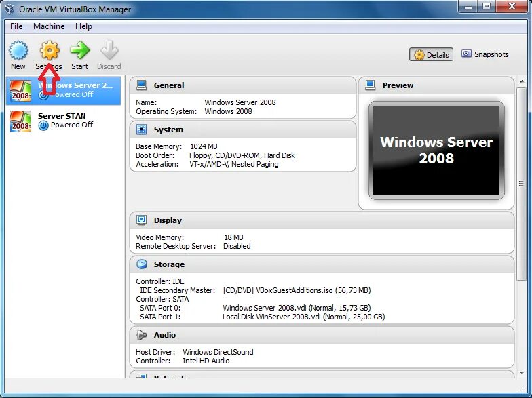Screen dimensions: 532x398
Task: Click the Local Disk WinServer 2008.vdi entry
Action: (304, 317)
